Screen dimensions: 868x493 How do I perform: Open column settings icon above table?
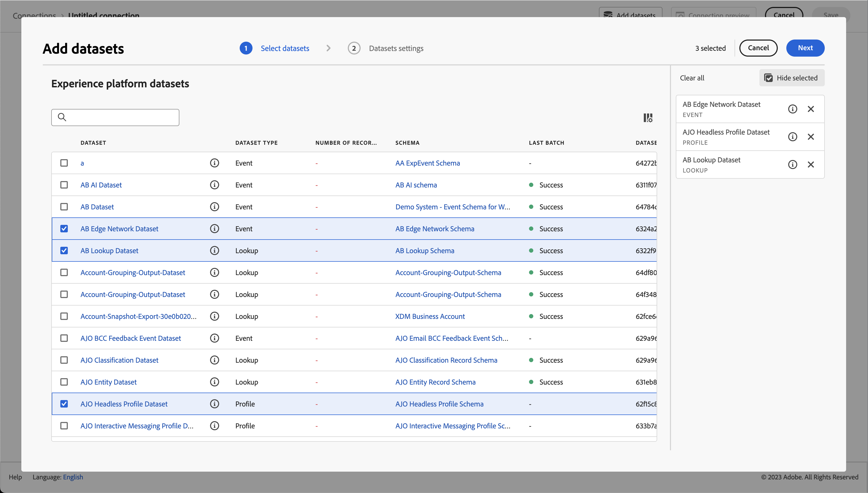(x=648, y=118)
